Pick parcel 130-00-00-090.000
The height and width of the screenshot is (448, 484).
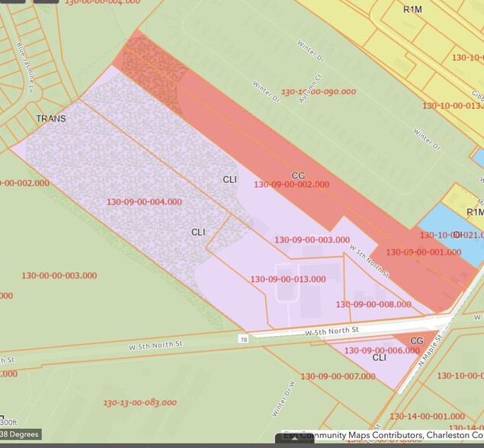[318, 92]
